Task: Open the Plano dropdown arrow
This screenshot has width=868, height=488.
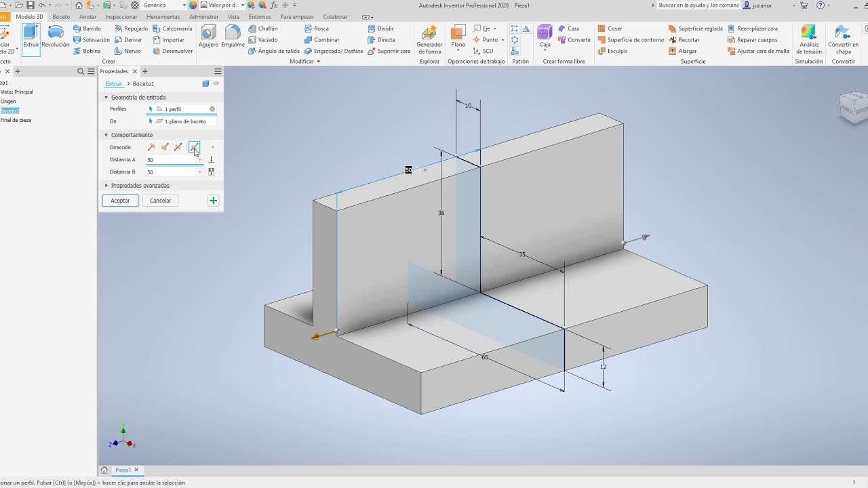Action: tap(458, 51)
